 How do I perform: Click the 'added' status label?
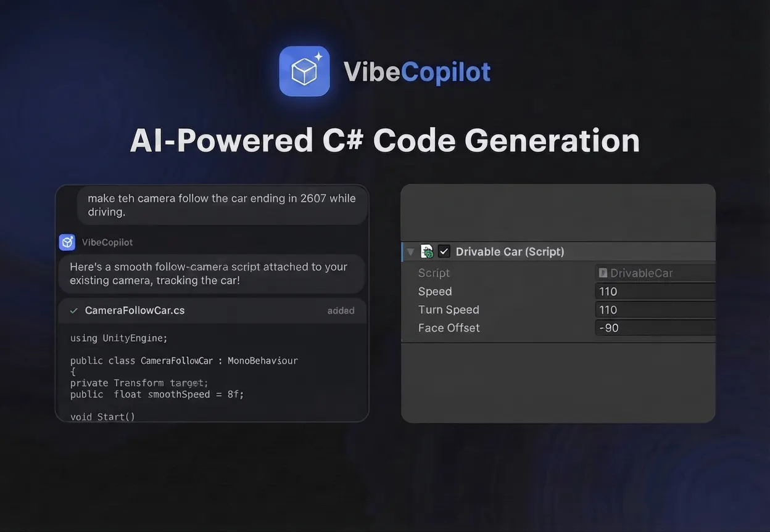pos(341,311)
